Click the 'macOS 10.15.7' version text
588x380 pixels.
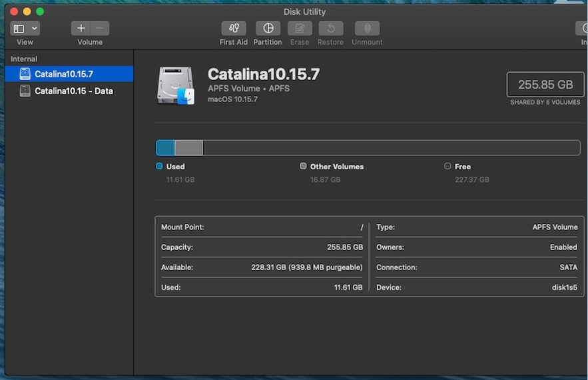pos(232,99)
